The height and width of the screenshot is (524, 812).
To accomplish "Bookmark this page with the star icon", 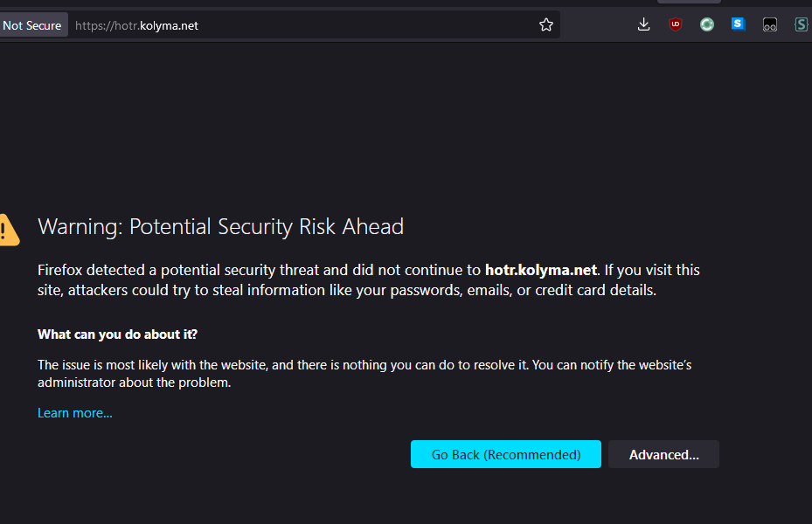I will pyautogui.click(x=546, y=25).
